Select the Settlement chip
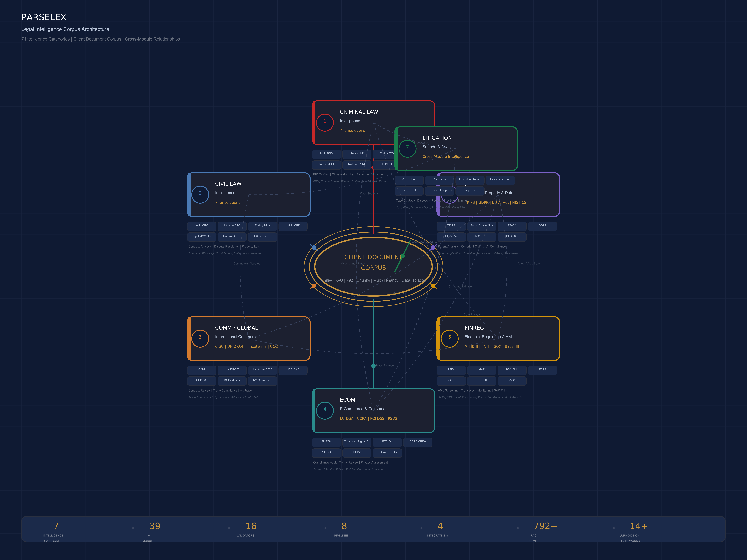Viewport: 747px width, 560px height. 409,191
